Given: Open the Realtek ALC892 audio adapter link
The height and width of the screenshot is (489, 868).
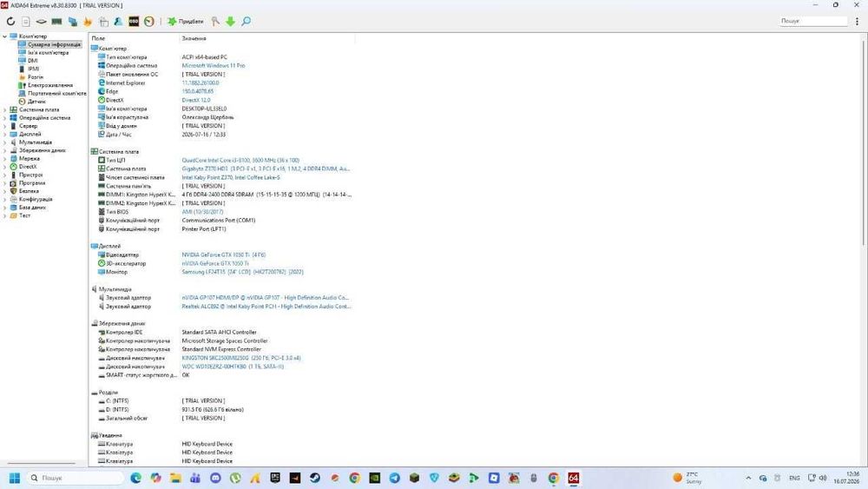Looking at the screenshot, I should (266, 307).
